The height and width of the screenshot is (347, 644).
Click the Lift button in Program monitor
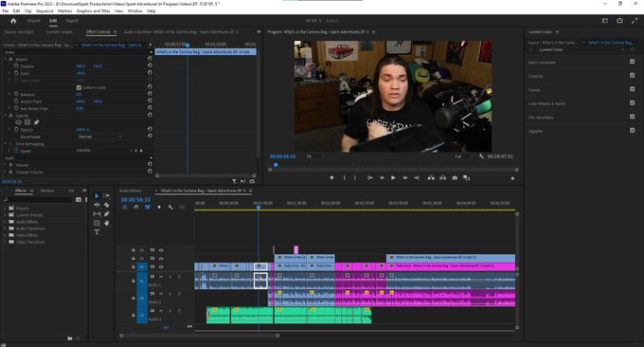(431, 178)
